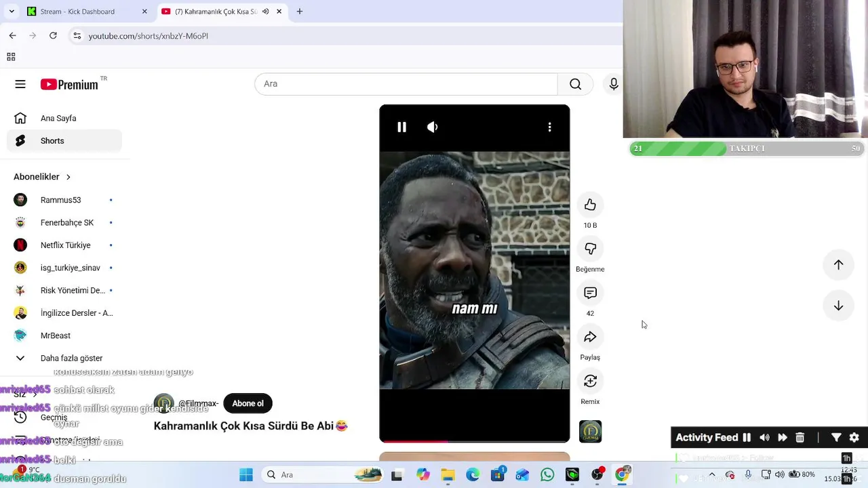The height and width of the screenshot is (488, 868).
Task: Click the address bar URL youtube.com/shorts
Action: pos(148,36)
